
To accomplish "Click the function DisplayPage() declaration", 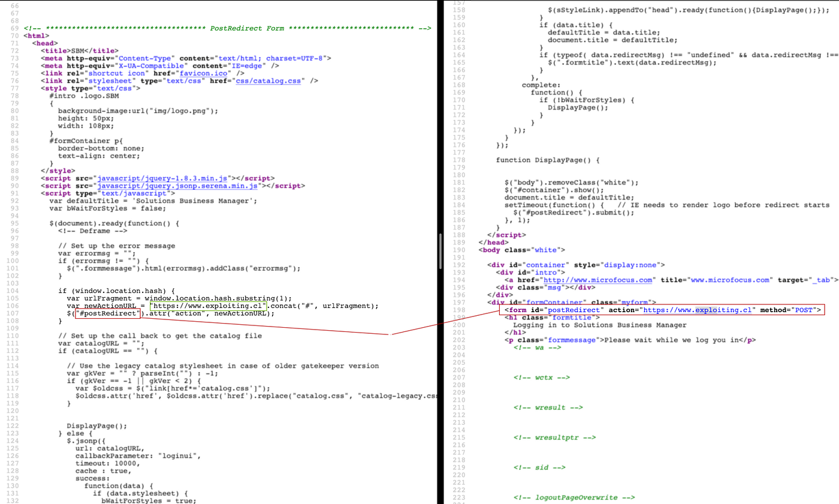I will point(548,160).
